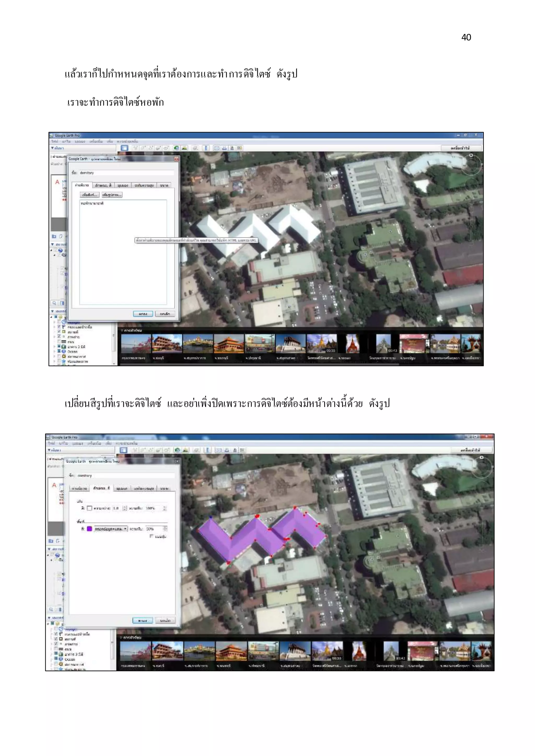Click the Add image button in the description dialog
The height and width of the screenshot is (756, 535).
112,195
